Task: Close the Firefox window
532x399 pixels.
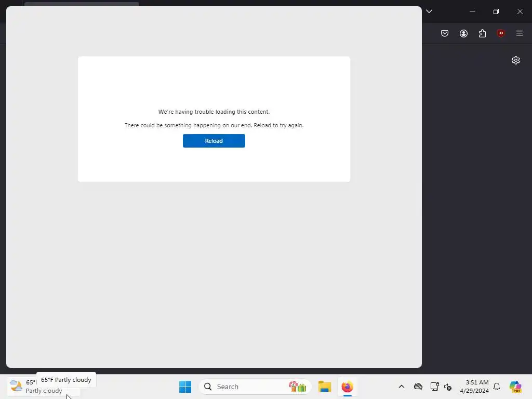Action: point(520,11)
